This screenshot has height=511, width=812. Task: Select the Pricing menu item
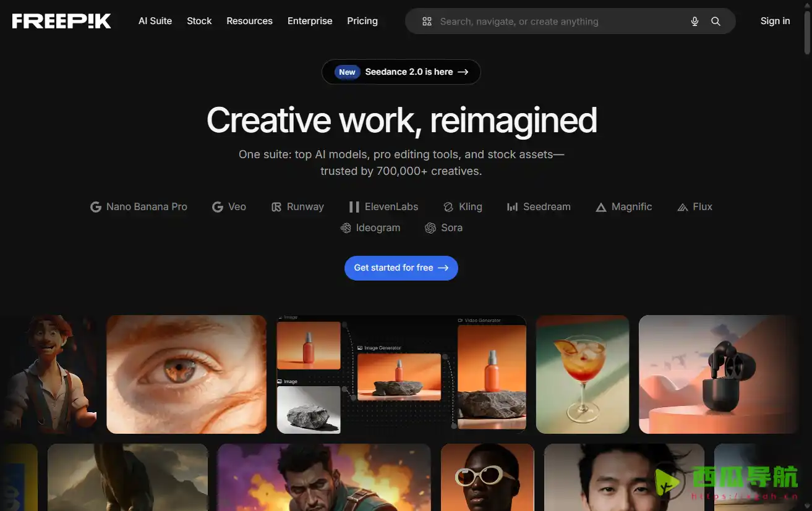(362, 21)
